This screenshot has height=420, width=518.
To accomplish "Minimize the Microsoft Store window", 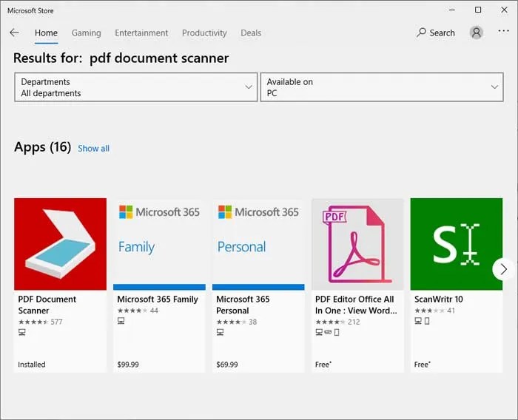I will (452, 10).
